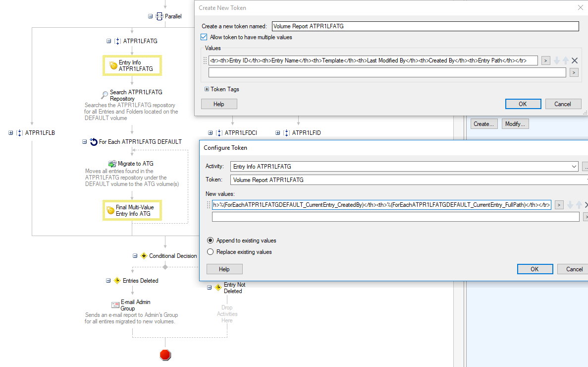The height and width of the screenshot is (367, 588).
Task: Click Help in Configure Token dialog
Action: tap(224, 269)
